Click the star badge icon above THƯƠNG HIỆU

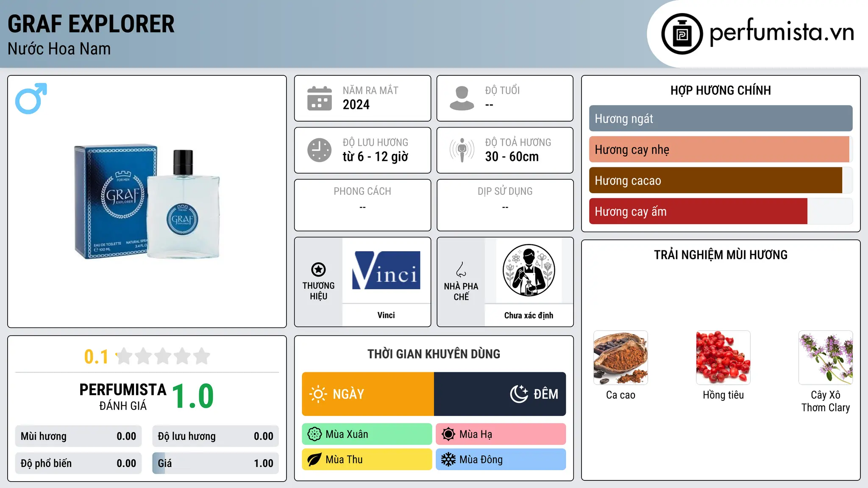(318, 269)
